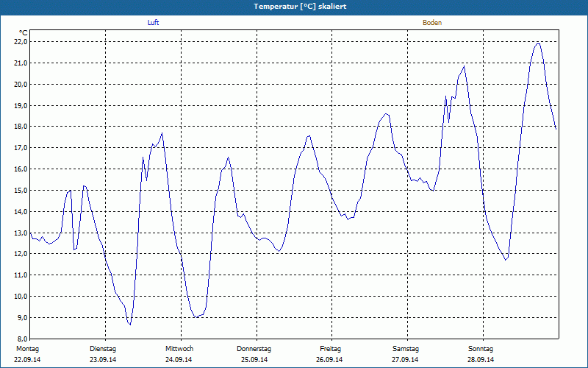Click the Wednesday morning minimum near 9°C
The height and width of the screenshot is (368, 588).
click(196, 317)
